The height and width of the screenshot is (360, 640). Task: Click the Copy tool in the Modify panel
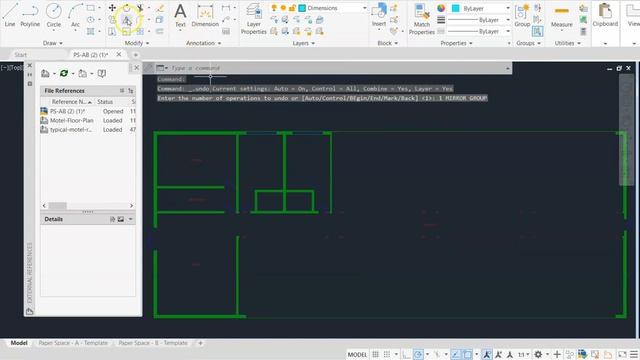pos(112,20)
